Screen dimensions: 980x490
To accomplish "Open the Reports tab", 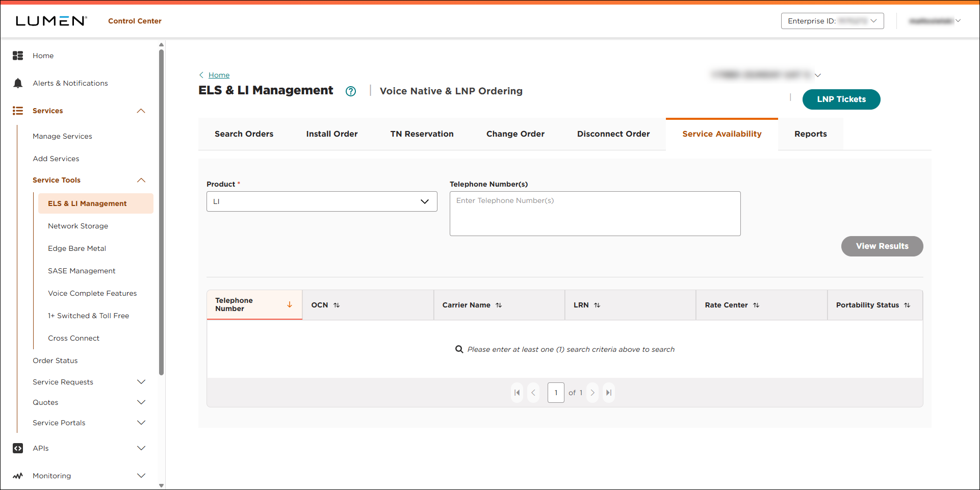I will [810, 134].
